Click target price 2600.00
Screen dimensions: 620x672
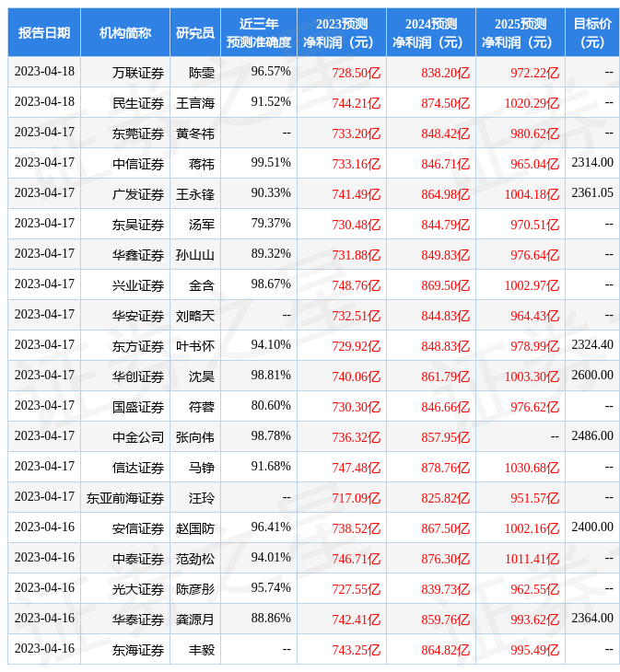tap(592, 375)
